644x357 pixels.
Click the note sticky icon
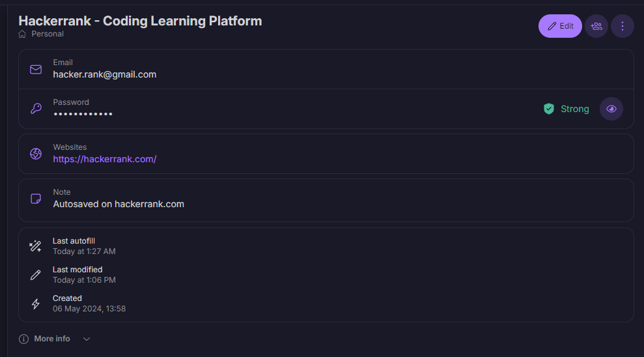pyautogui.click(x=36, y=199)
